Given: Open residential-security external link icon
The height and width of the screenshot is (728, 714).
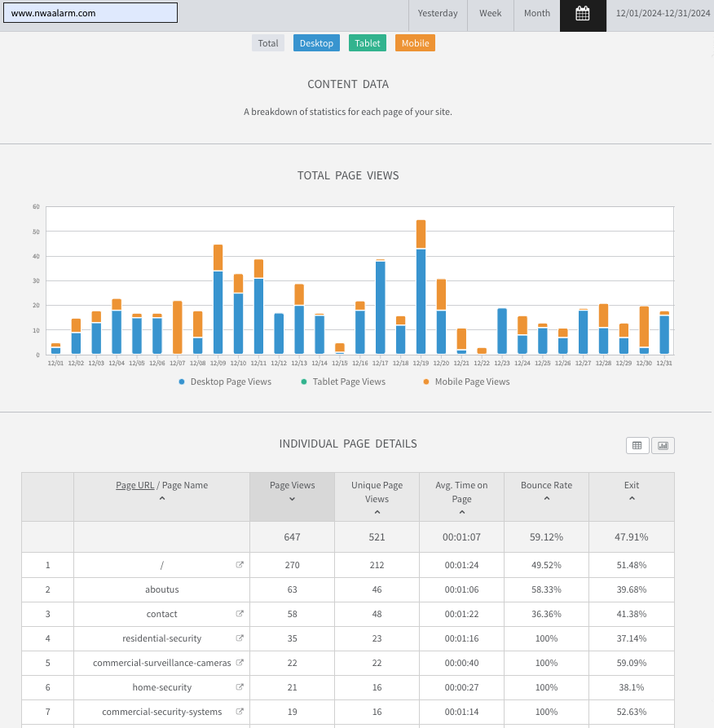Looking at the screenshot, I should pyautogui.click(x=240, y=638).
